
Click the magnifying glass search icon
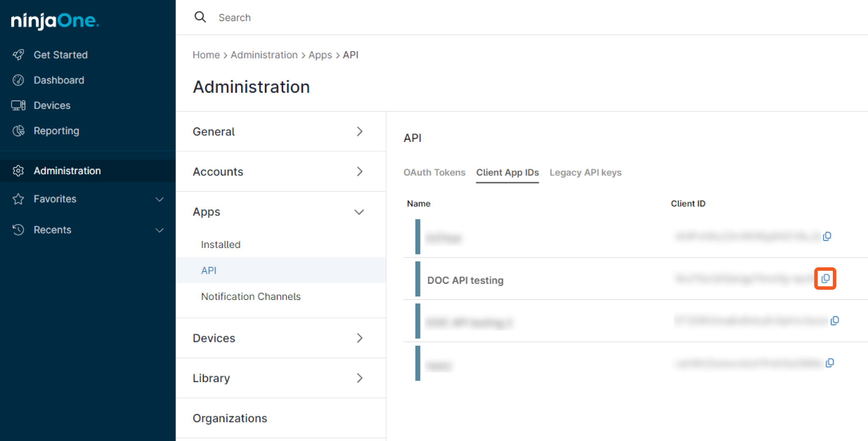point(200,17)
